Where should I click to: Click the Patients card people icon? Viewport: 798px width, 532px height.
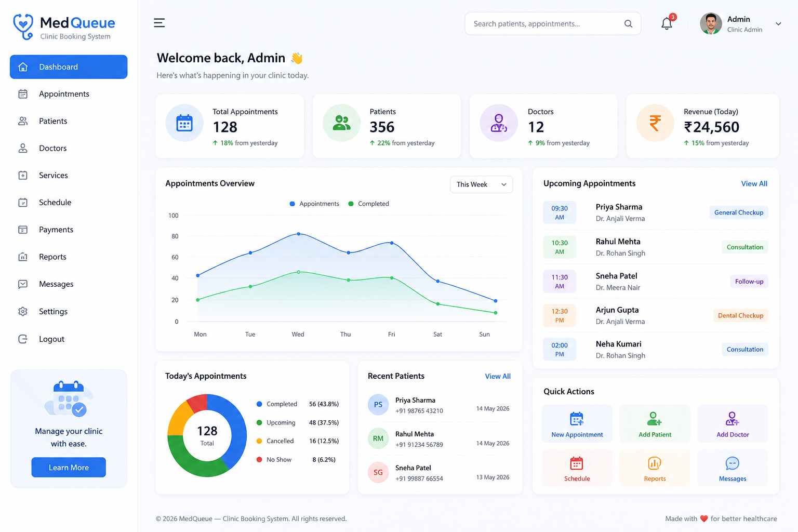(341, 123)
